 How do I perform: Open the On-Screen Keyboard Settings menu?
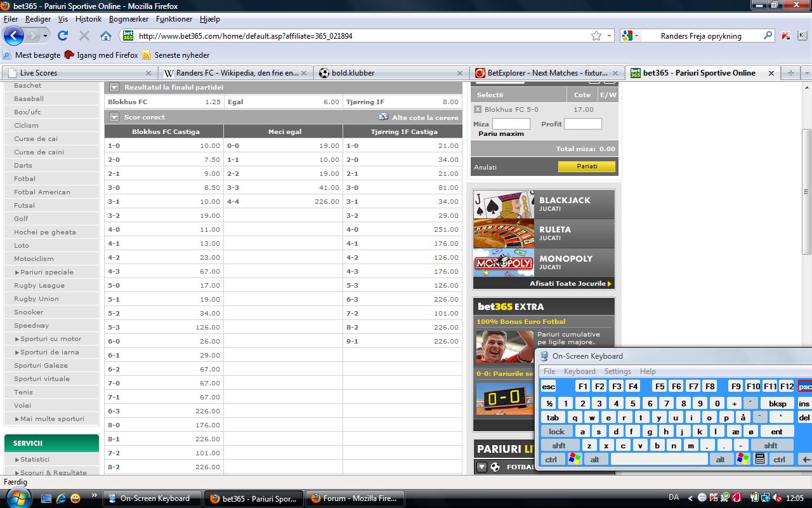tap(617, 371)
